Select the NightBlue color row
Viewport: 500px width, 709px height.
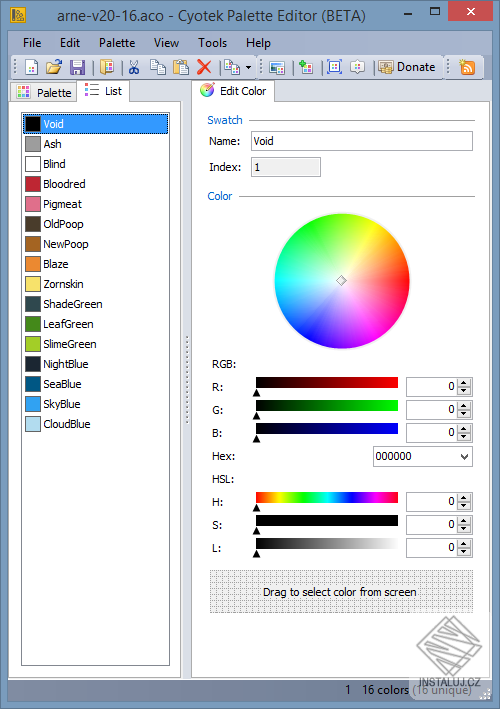click(95, 364)
